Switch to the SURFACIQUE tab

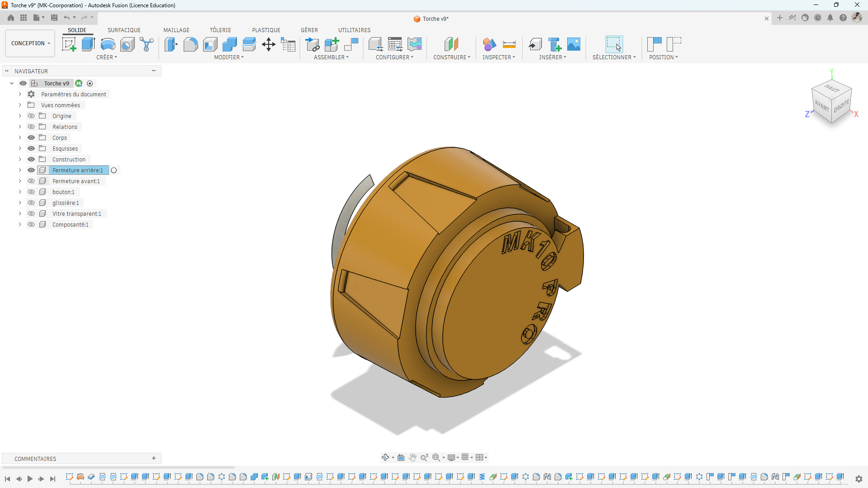click(124, 30)
